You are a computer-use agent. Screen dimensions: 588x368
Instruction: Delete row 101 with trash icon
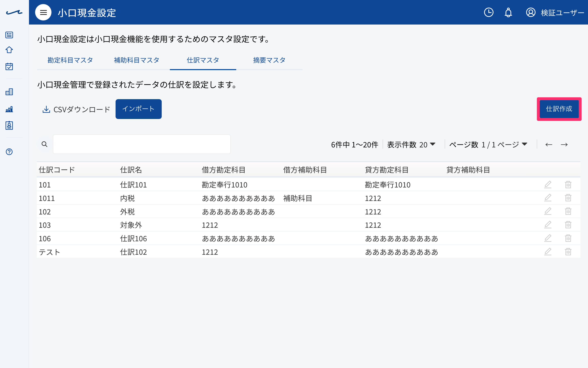pos(568,185)
